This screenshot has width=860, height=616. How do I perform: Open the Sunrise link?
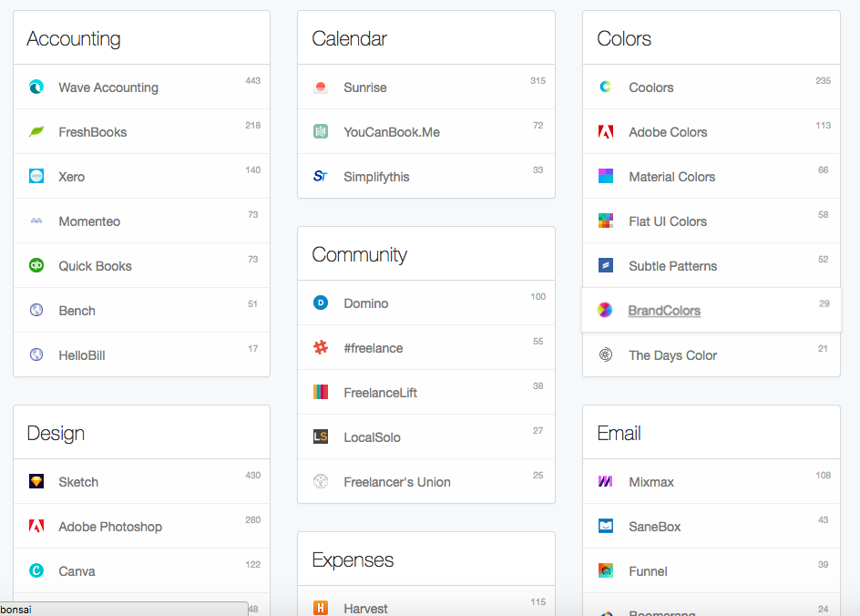coord(365,87)
